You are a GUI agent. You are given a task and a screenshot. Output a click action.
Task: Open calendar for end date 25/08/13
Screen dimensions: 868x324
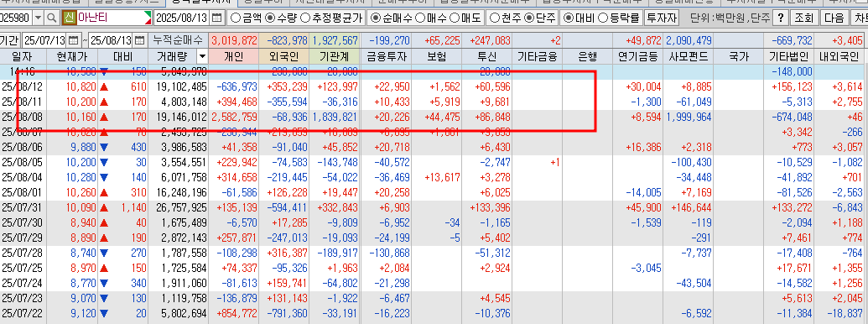coord(140,40)
